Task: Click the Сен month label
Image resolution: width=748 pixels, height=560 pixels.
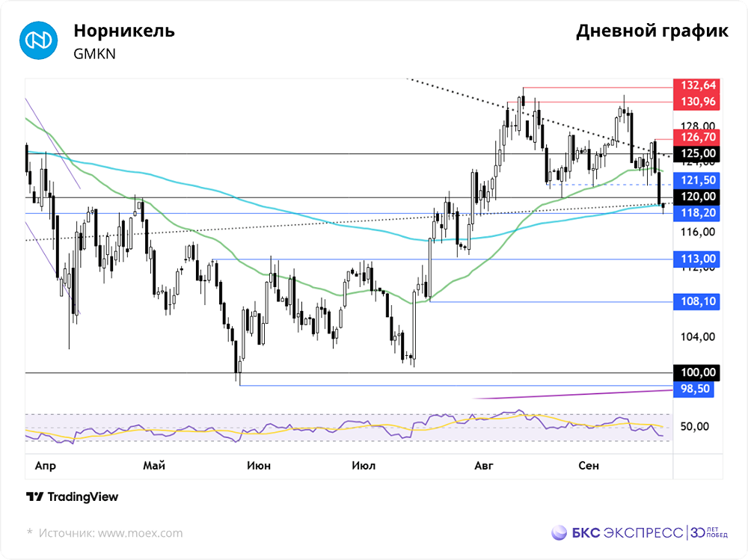Action: (589, 466)
